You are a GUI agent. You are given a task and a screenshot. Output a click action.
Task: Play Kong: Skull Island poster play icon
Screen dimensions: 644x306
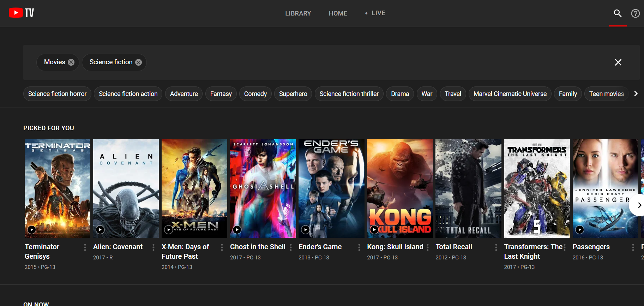(374, 230)
